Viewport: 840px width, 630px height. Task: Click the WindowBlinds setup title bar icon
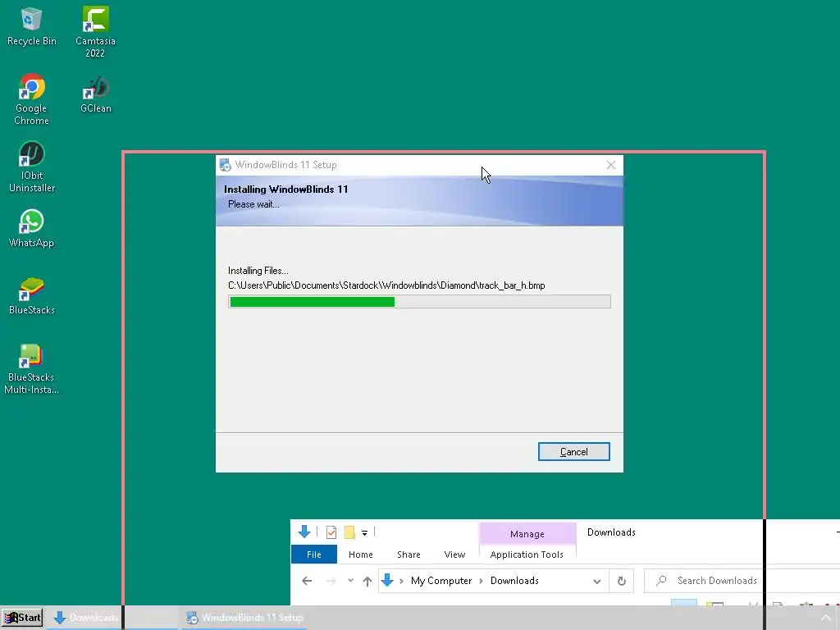225,165
